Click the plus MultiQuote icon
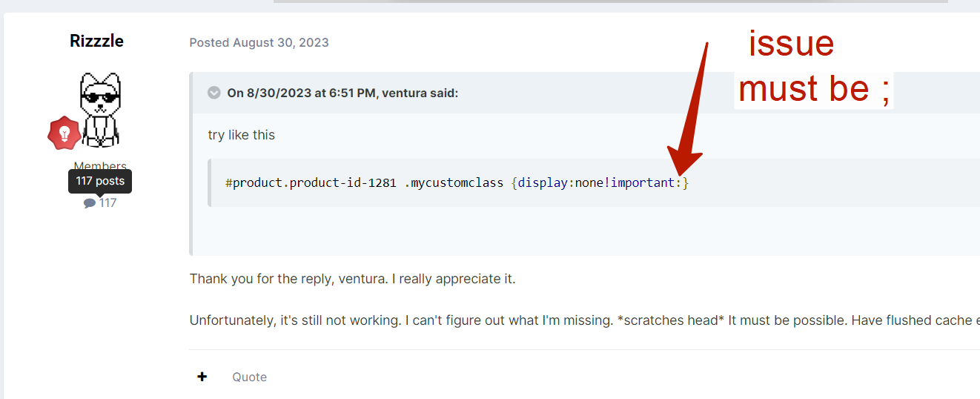 pyautogui.click(x=202, y=377)
